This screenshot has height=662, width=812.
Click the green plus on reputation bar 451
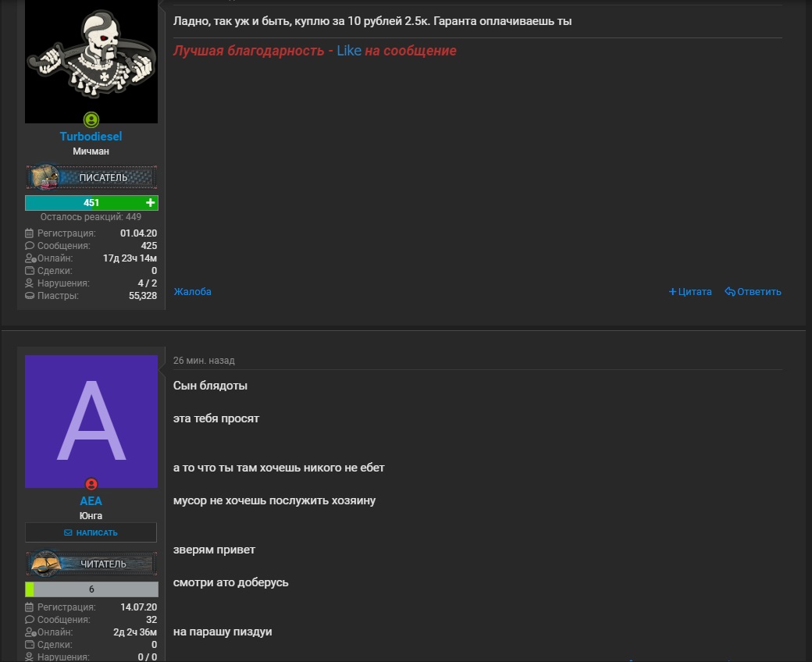point(150,203)
